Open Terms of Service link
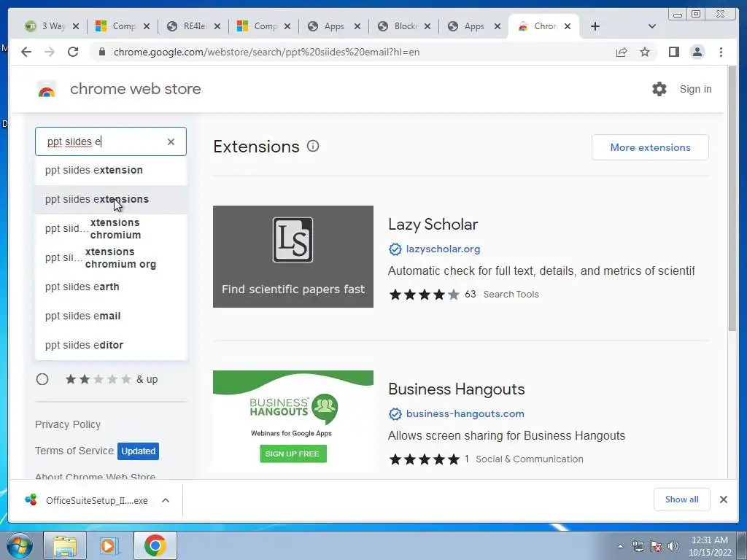 coord(74,451)
